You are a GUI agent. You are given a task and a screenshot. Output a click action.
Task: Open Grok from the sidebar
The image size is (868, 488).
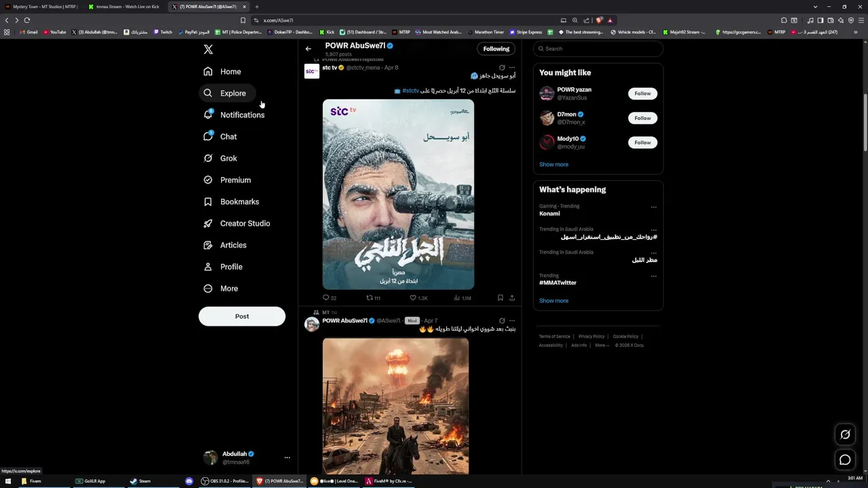219,158
